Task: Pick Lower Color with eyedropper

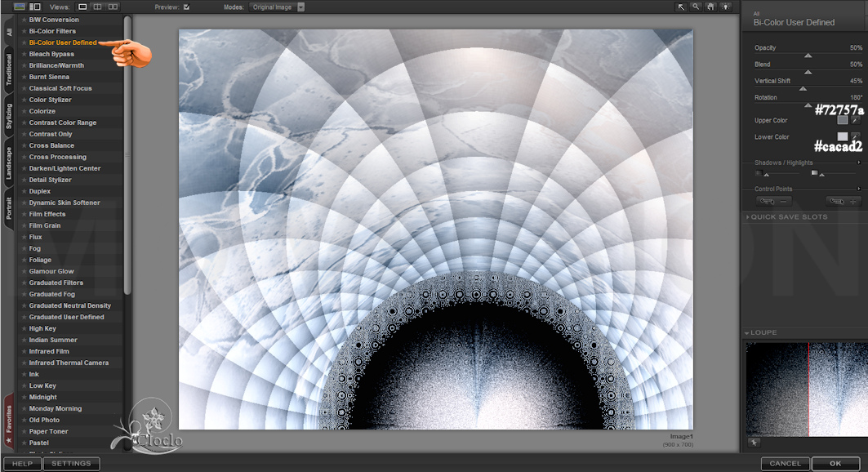Action: [855, 136]
